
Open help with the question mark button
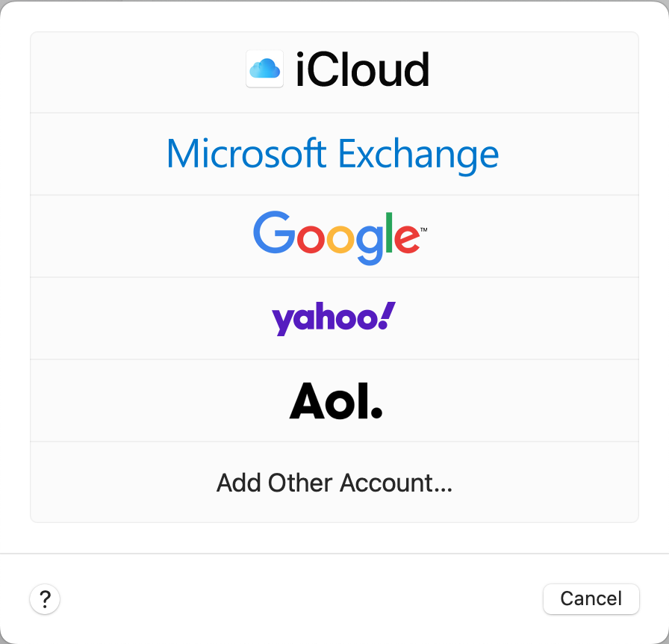(x=45, y=598)
